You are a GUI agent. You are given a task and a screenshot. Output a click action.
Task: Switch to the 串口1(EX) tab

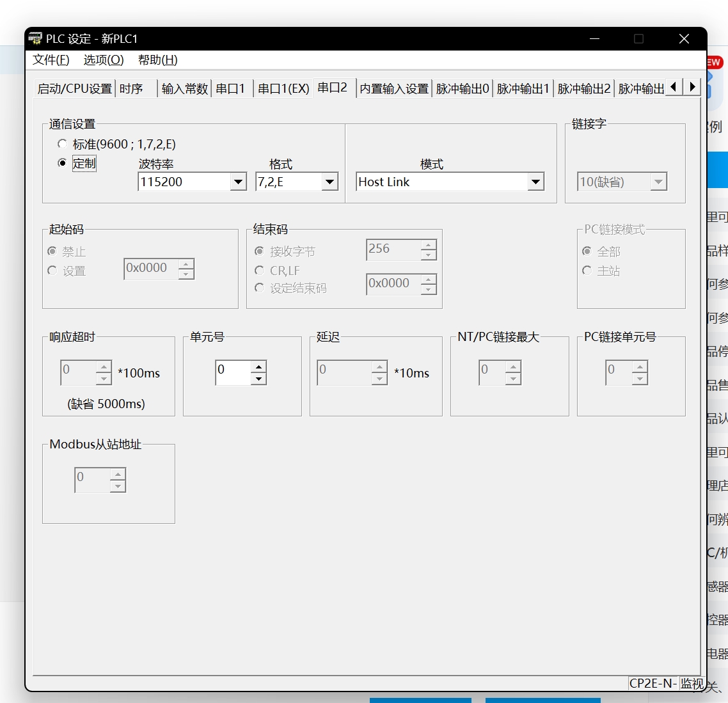click(283, 89)
